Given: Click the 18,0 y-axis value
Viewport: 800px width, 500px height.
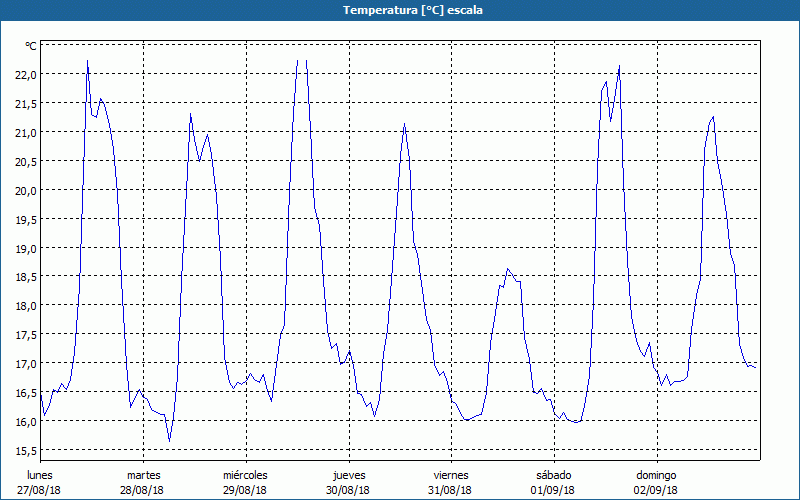Looking at the screenshot, I should click(26, 306).
